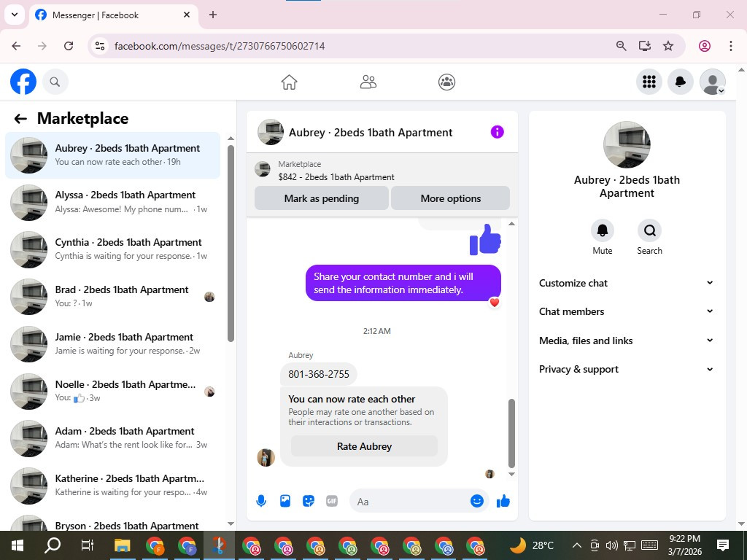Click Rate Aubrey button
This screenshot has width=747, height=560.
pyautogui.click(x=364, y=446)
